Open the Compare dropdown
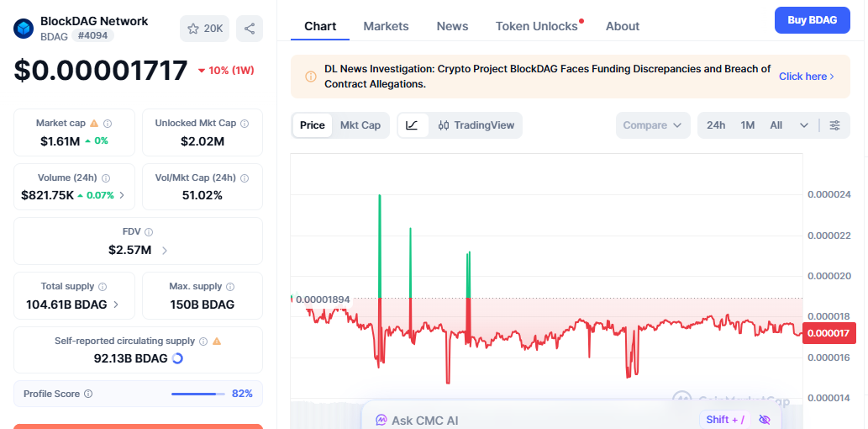This screenshot has height=429, width=868. 653,125
